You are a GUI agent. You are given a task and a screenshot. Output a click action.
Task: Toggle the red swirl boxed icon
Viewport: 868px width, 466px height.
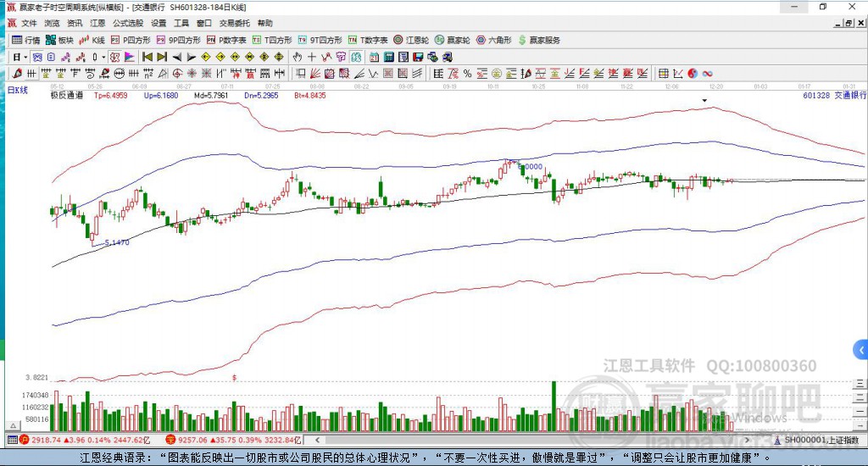[114, 57]
